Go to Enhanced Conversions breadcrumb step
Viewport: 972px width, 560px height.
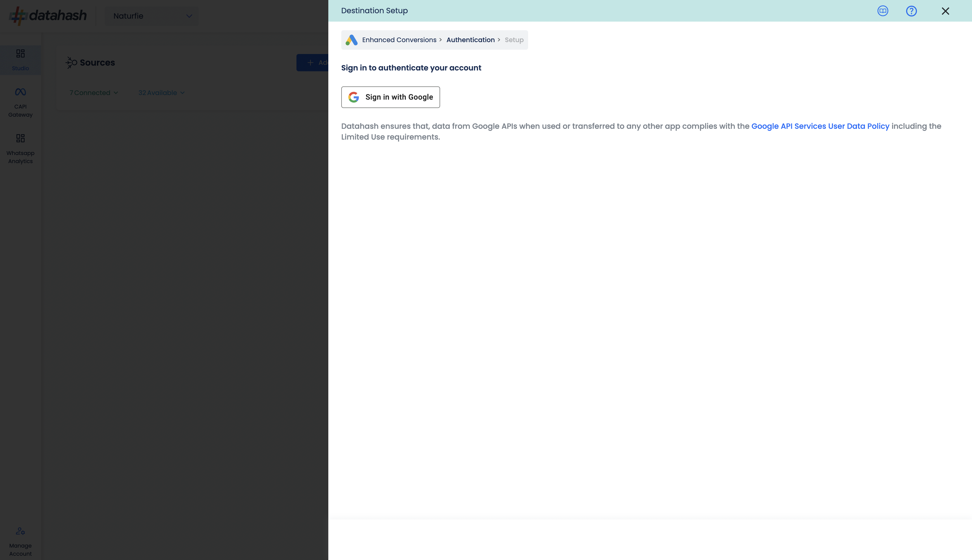coord(399,40)
